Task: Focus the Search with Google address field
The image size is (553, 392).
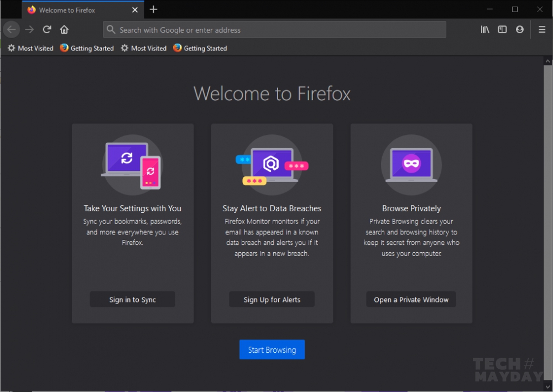Action: (x=274, y=30)
